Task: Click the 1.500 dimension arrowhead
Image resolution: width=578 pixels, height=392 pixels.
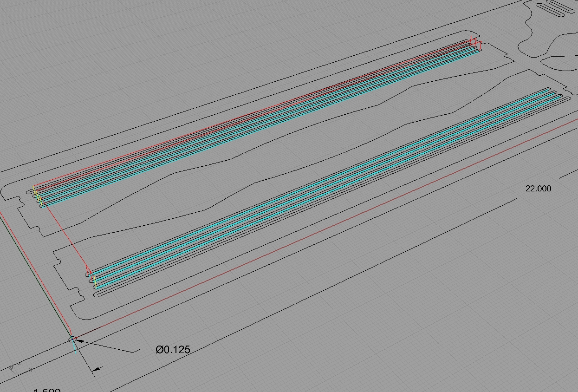Action: click(97, 370)
